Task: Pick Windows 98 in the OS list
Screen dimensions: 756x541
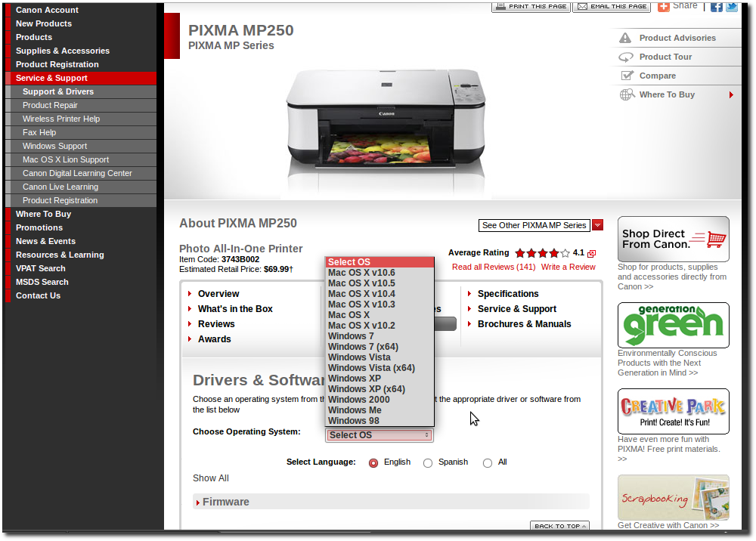Action: coord(380,421)
